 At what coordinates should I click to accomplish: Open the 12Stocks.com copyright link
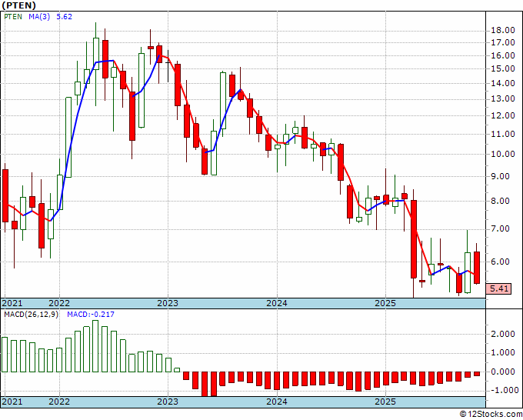pos(491,415)
